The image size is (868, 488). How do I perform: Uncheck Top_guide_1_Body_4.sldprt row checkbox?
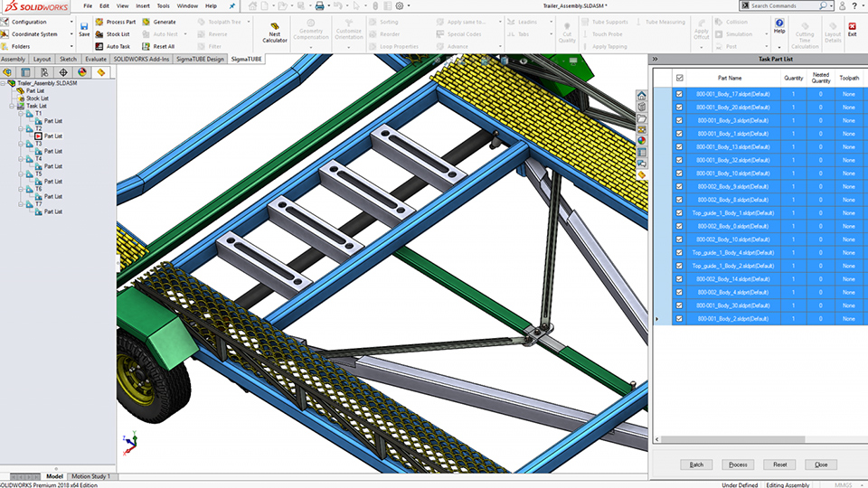pyautogui.click(x=679, y=253)
